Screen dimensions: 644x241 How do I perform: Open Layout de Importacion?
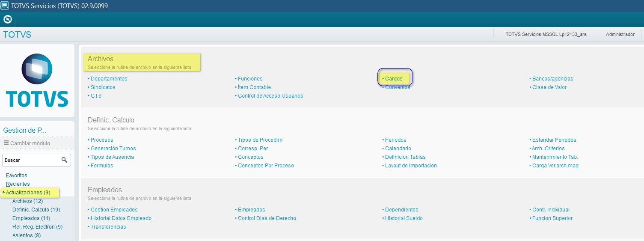411,166
